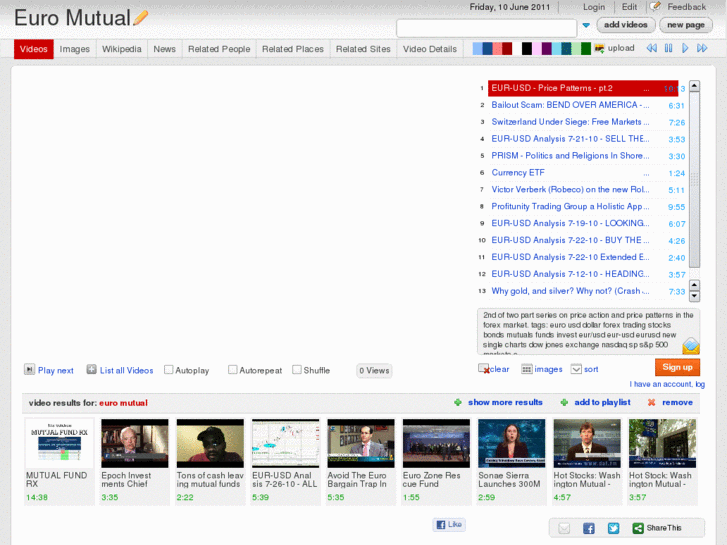Check the Shuffle option
The width and height of the screenshot is (727, 545).
[297, 370]
